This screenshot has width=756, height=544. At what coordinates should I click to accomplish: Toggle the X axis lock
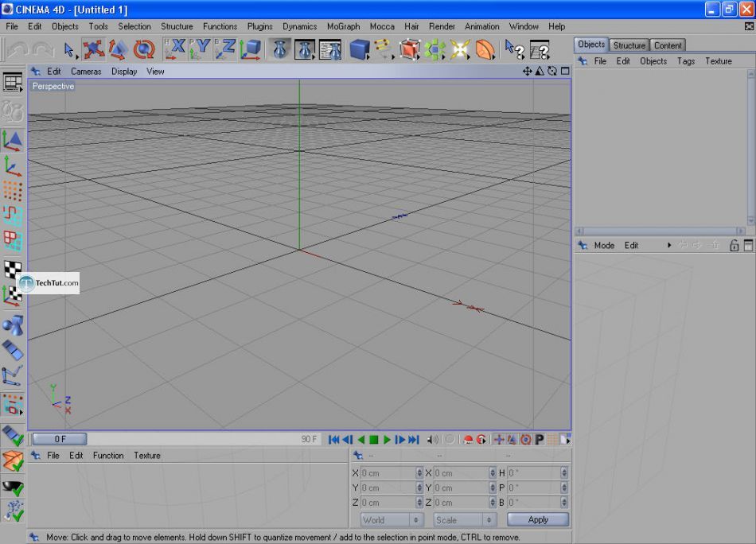pyautogui.click(x=174, y=49)
